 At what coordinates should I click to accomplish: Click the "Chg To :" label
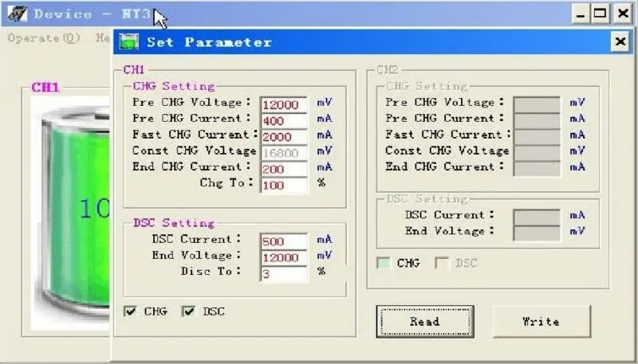226,182
